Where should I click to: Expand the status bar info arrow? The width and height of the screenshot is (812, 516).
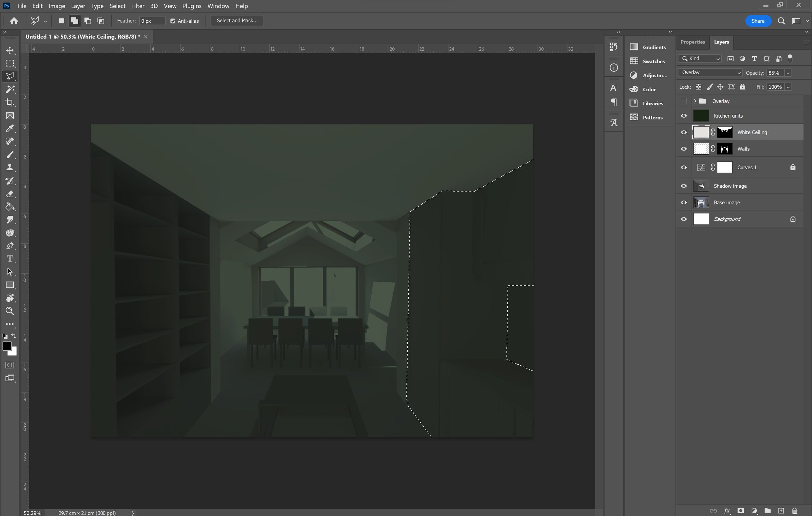click(133, 513)
